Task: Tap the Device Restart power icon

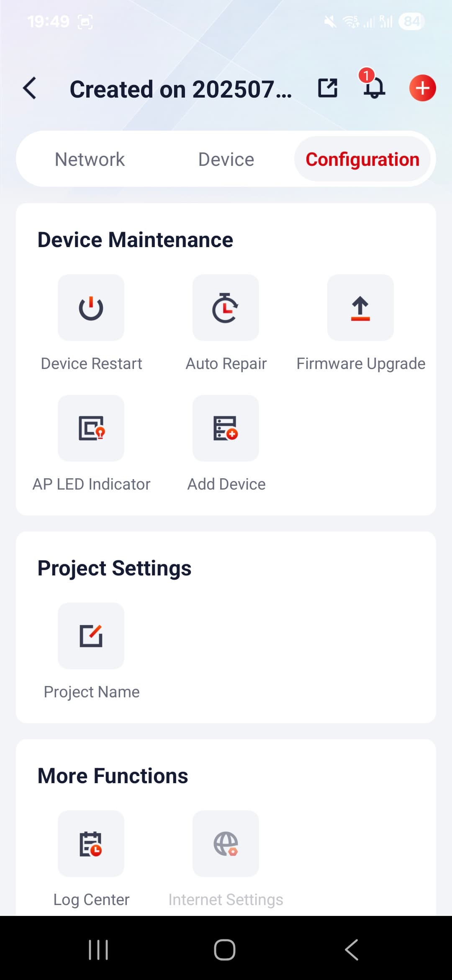Action: pyautogui.click(x=91, y=308)
